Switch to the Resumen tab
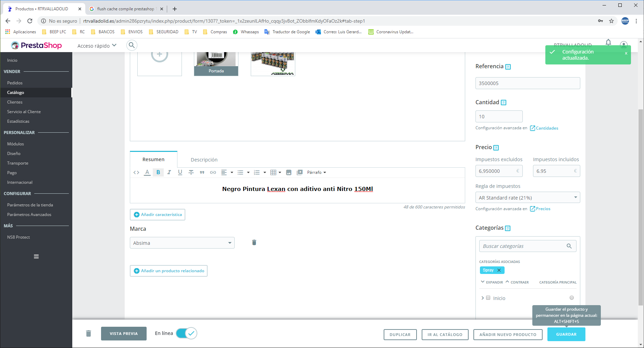644x348 pixels. pyautogui.click(x=153, y=159)
